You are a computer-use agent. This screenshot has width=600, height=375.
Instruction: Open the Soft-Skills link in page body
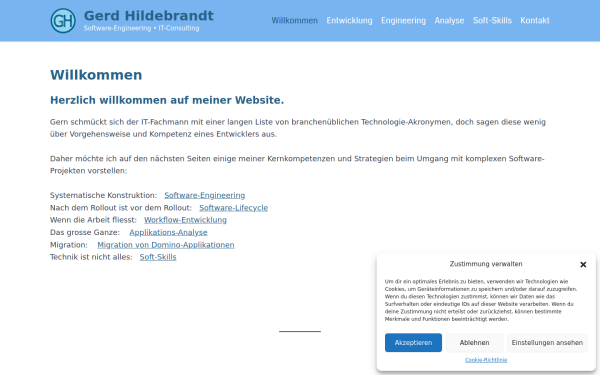tap(158, 257)
